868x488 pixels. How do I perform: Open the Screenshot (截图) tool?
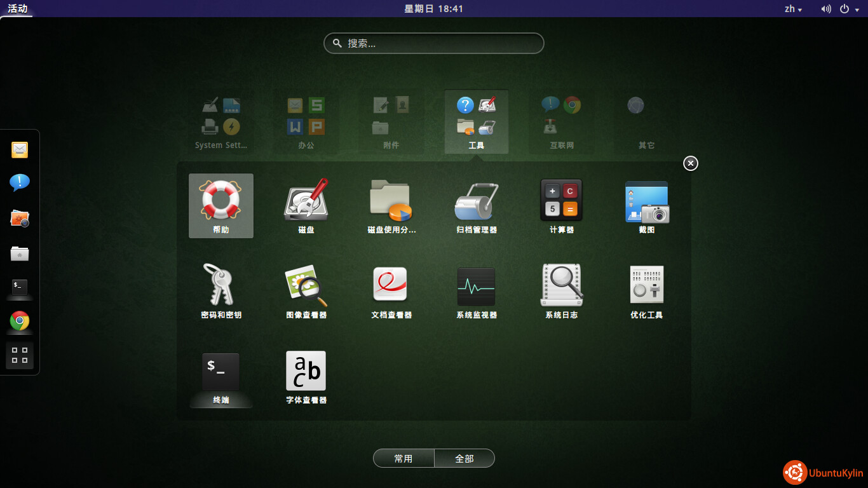pos(646,205)
